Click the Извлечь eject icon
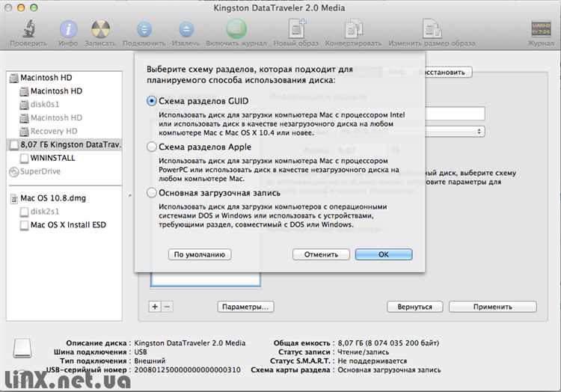The height and width of the screenshot is (392, 561). pyautogui.click(x=186, y=29)
